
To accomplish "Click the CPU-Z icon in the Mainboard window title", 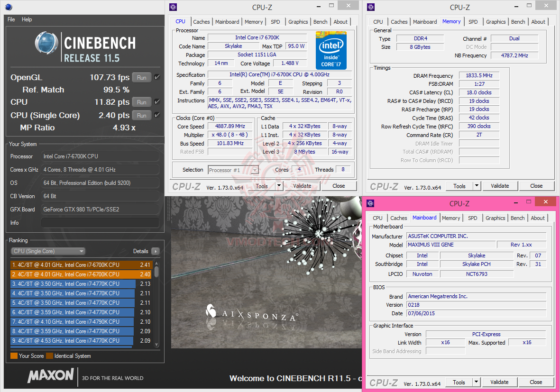I will click(370, 203).
